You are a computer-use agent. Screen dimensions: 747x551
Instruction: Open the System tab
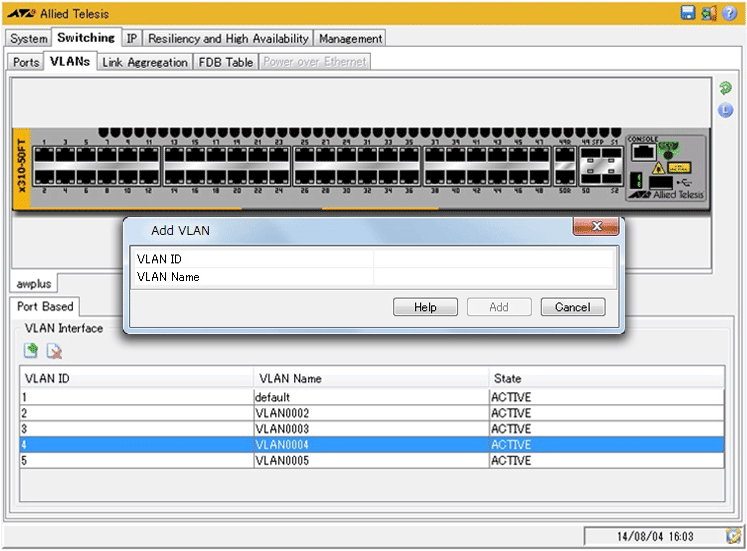pos(29,38)
